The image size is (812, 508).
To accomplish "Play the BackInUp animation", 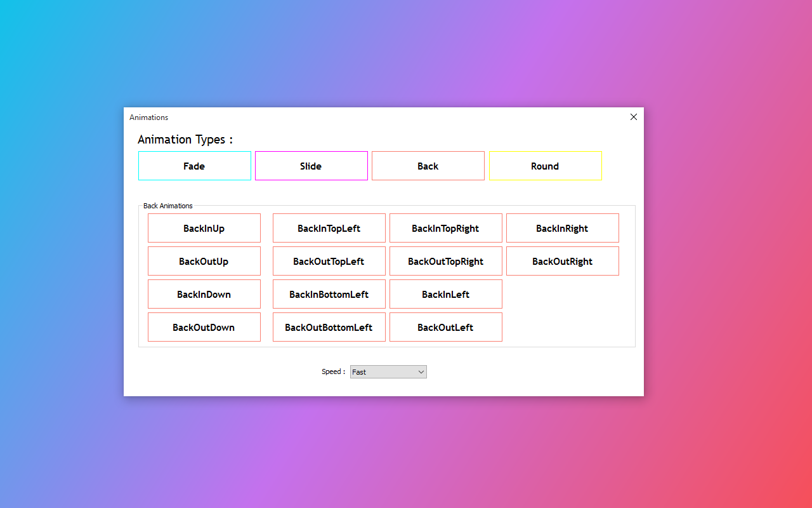I will [x=204, y=228].
